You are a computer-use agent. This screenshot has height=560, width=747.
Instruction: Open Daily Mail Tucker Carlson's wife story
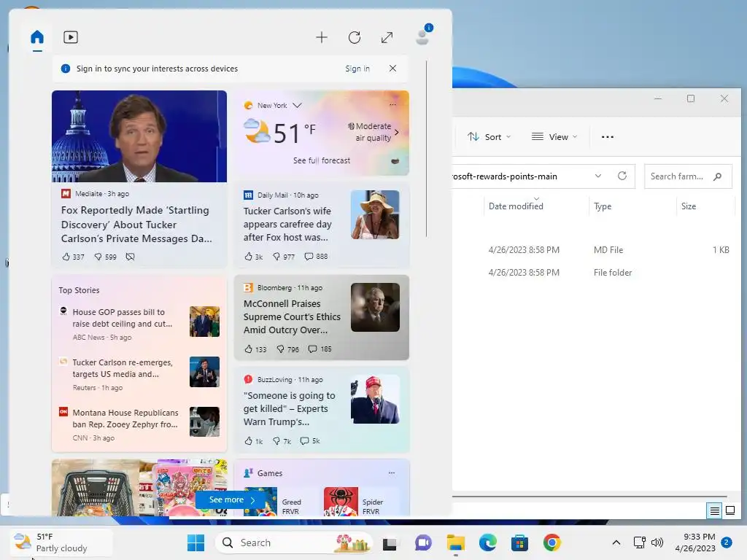click(x=287, y=224)
